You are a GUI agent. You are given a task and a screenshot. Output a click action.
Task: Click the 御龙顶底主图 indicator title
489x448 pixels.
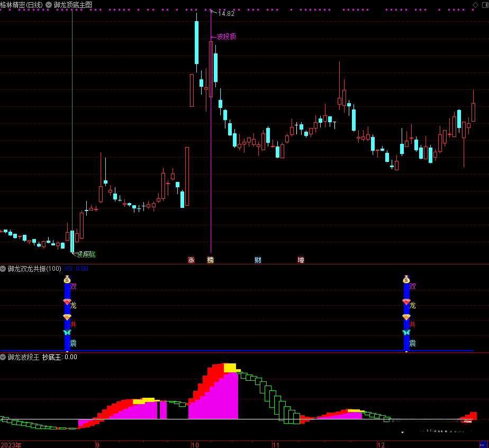coord(73,5)
